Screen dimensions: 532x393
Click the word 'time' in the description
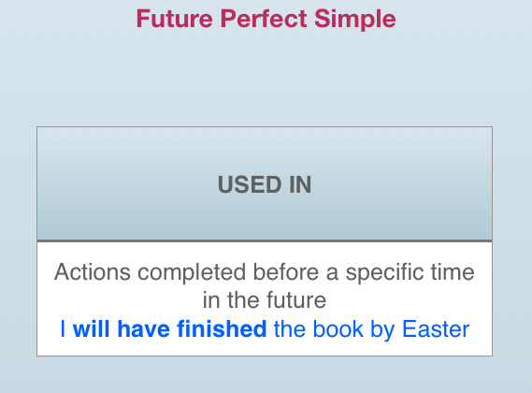point(453,272)
